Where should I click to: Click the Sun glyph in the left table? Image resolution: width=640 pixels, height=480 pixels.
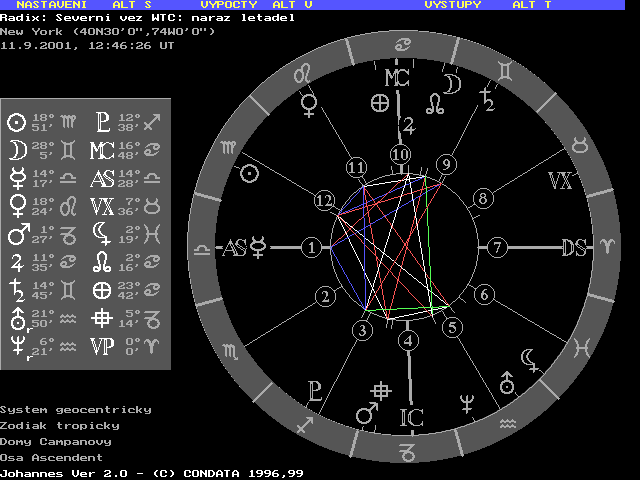[x=16, y=122]
